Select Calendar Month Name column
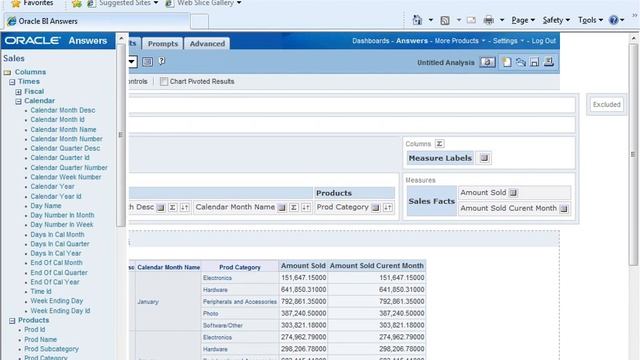The image size is (640, 360). (x=63, y=129)
